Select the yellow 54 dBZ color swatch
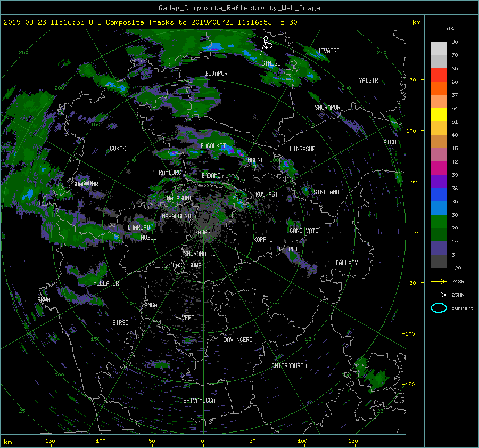 (439, 115)
